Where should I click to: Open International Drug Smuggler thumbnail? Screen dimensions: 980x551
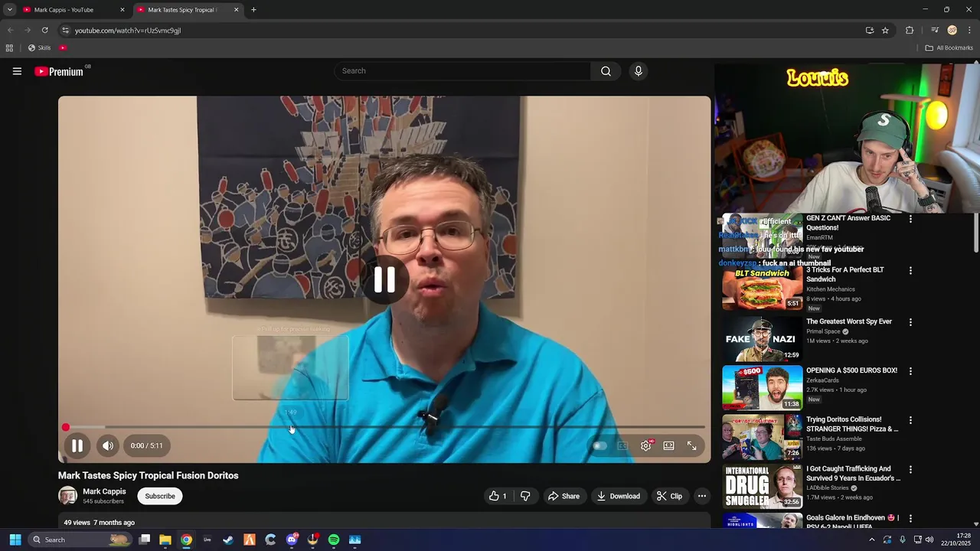coord(763,486)
